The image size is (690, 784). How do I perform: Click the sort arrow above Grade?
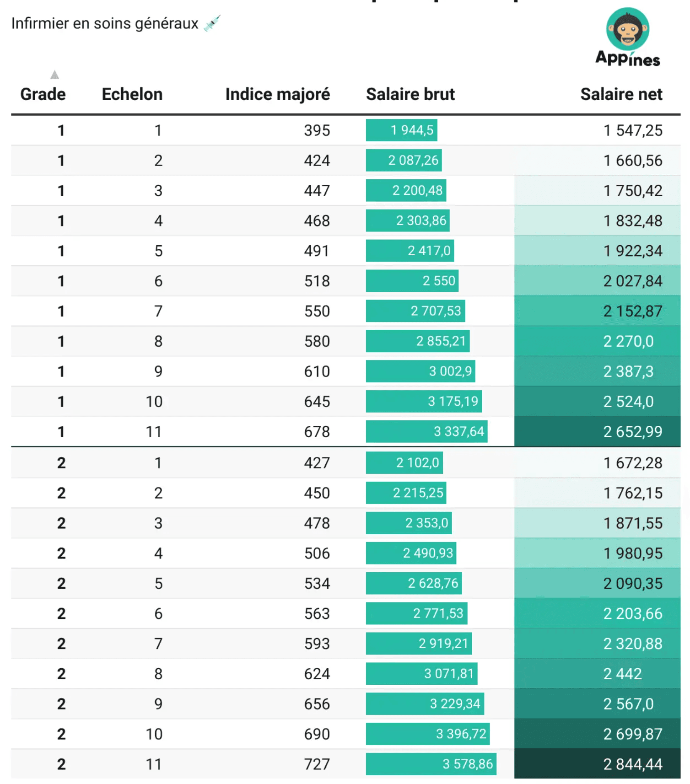pyautogui.click(x=54, y=75)
